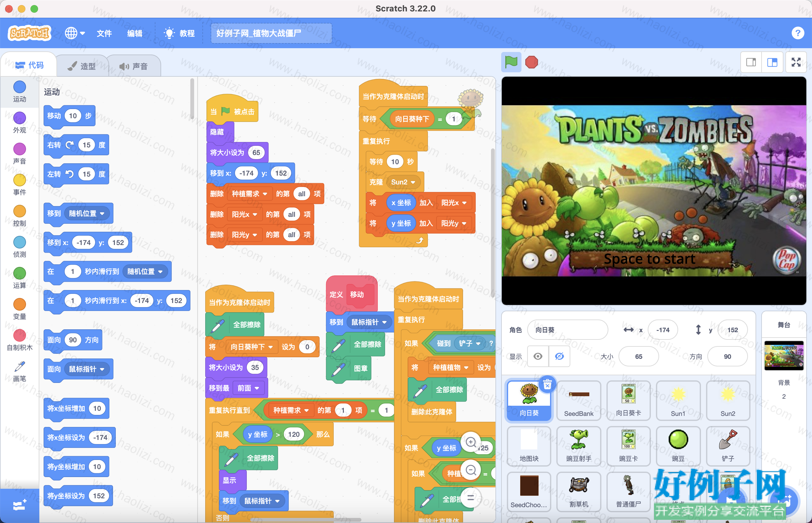Screen dimensions: 812x523
Task: Hide the sprite with the crossed-eye icon
Action: [559, 356]
